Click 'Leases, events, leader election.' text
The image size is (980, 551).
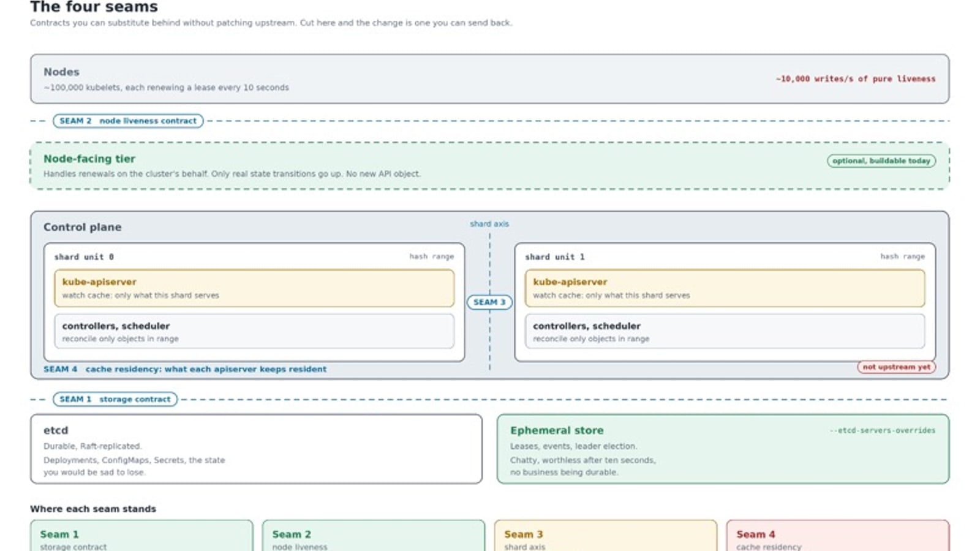point(574,446)
